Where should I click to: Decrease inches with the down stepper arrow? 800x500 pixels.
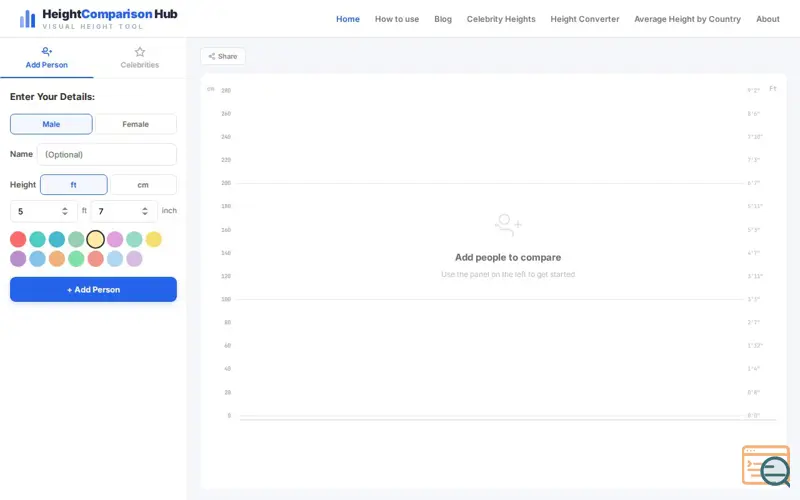(x=145, y=214)
